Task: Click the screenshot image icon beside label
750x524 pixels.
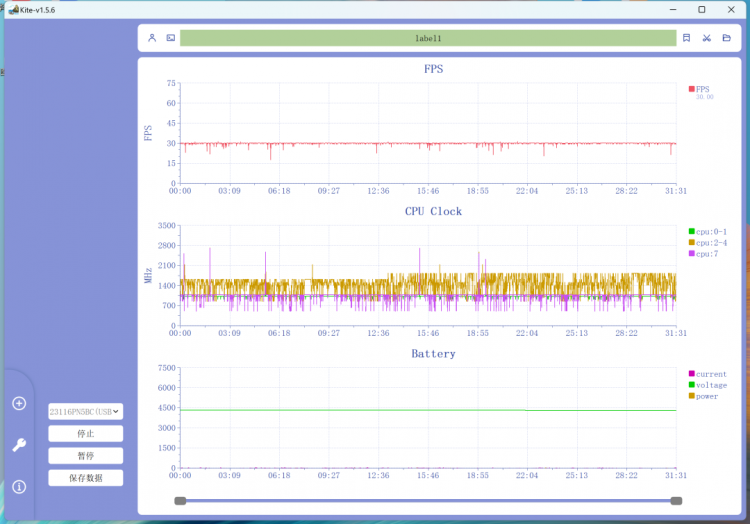Action: (171, 38)
